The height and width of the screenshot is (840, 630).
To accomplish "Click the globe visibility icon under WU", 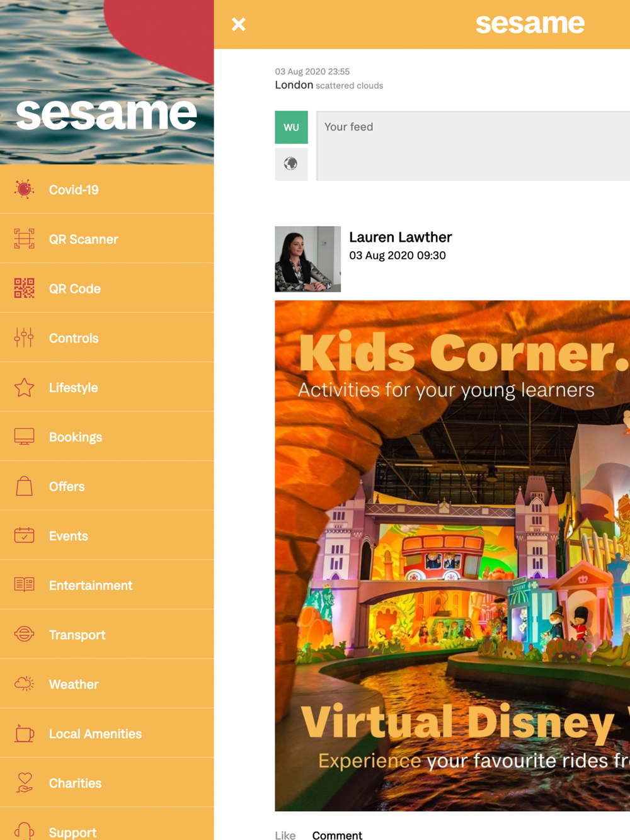I will click(291, 164).
